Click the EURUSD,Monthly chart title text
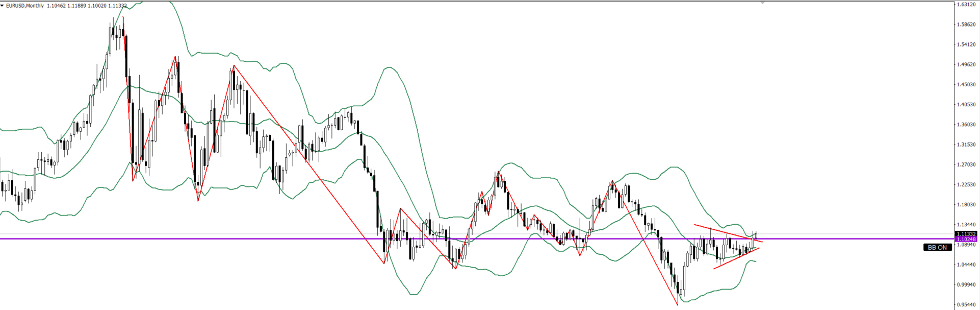 point(24,6)
